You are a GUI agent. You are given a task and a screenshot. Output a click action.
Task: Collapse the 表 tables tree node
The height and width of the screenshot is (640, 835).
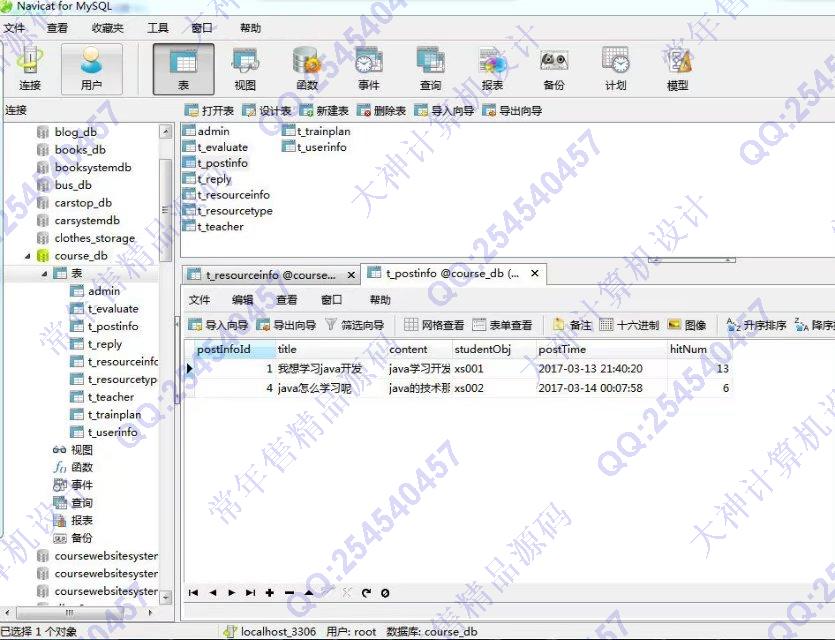point(45,274)
